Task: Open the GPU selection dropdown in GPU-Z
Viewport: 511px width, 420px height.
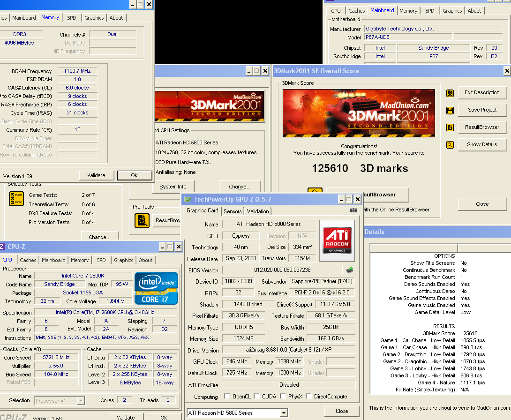Action: point(284,413)
